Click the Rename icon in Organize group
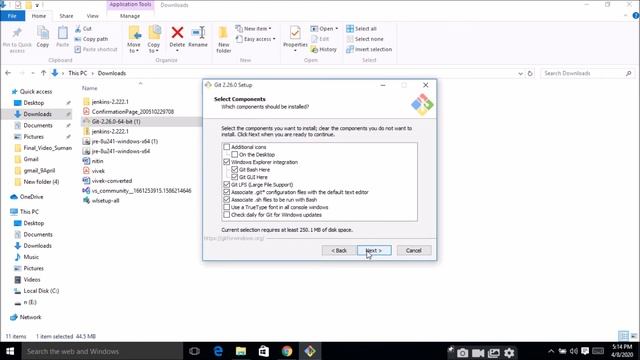The image size is (640, 360). click(198, 33)
